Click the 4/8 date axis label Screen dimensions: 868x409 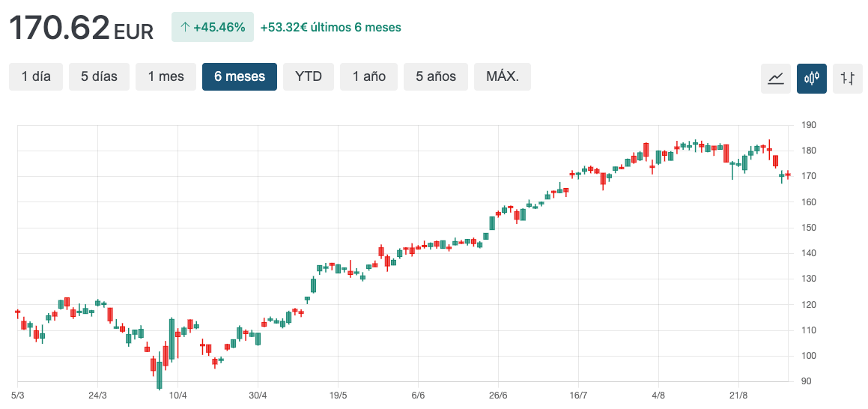coord(658,396)
